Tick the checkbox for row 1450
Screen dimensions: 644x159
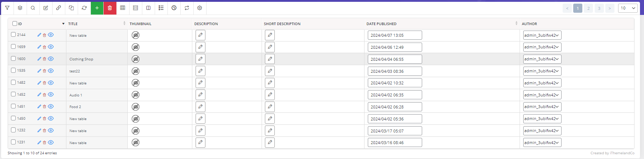[14, 118]
